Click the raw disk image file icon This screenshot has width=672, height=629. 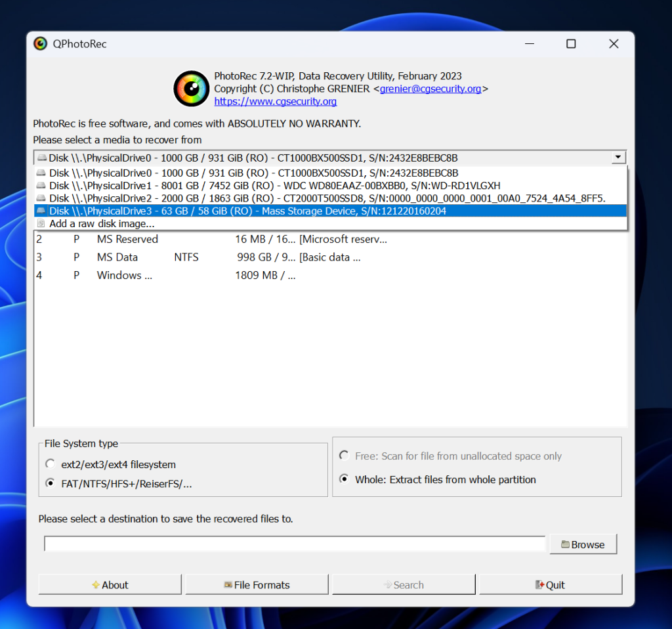point(41,223)
